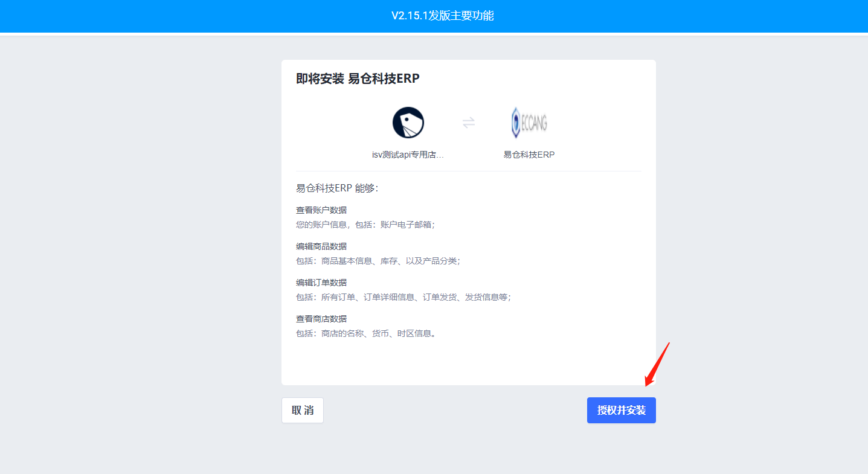Screen dimensions: 868x474
Task: Click the 查看商店数据 permission title
Action: [321, 319]
